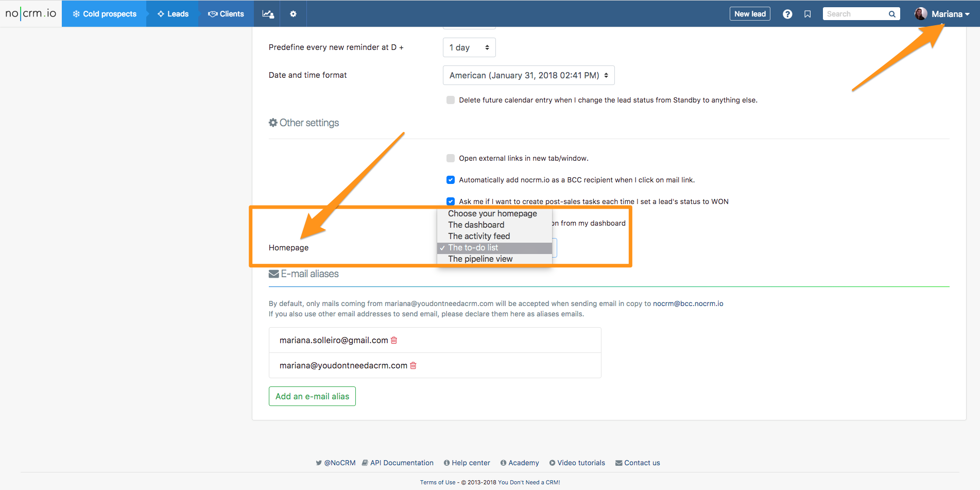Delete the mariana.solleiro@gmail.com alias trash icon
Viewport: 980px width, 490px height.
tap(394, 340)
